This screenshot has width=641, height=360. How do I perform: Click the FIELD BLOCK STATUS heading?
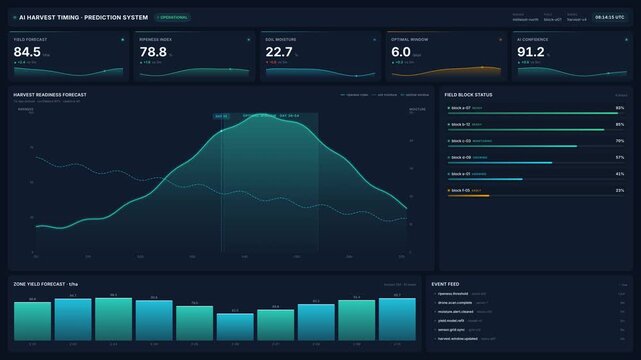[x=468, y=95]
